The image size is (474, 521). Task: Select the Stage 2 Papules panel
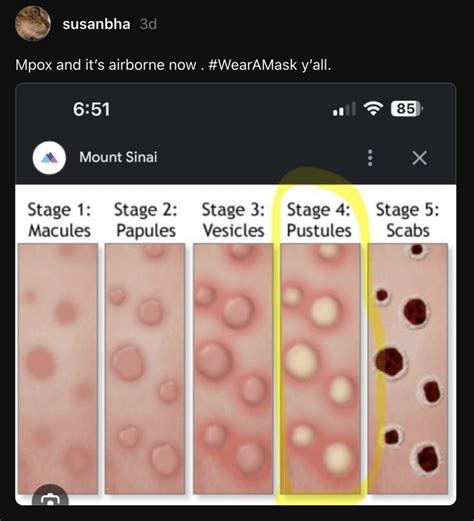pos(145,368)
